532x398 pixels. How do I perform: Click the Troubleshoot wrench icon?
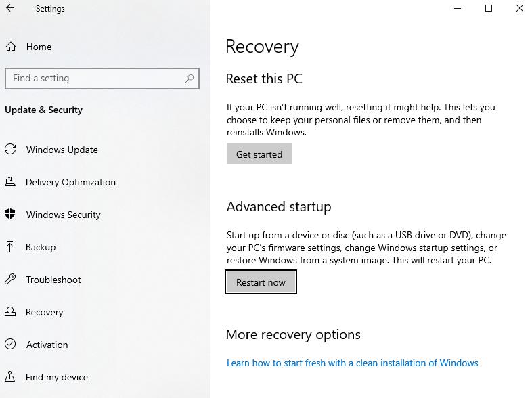(10, 280)
